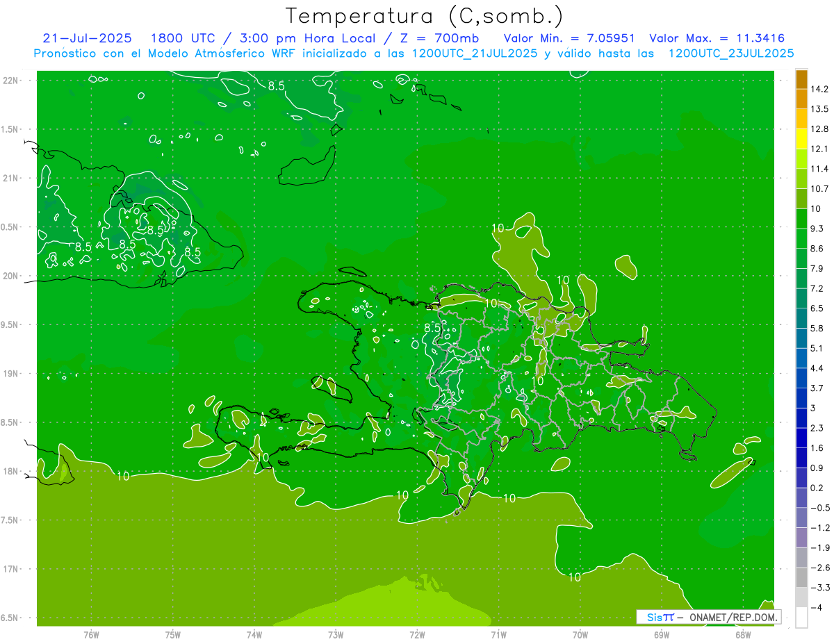This screenshot has width=834, height=644.
Task: Click the colorbar value '14.2'
Action: pyautogui.click(x=820, y=89)
